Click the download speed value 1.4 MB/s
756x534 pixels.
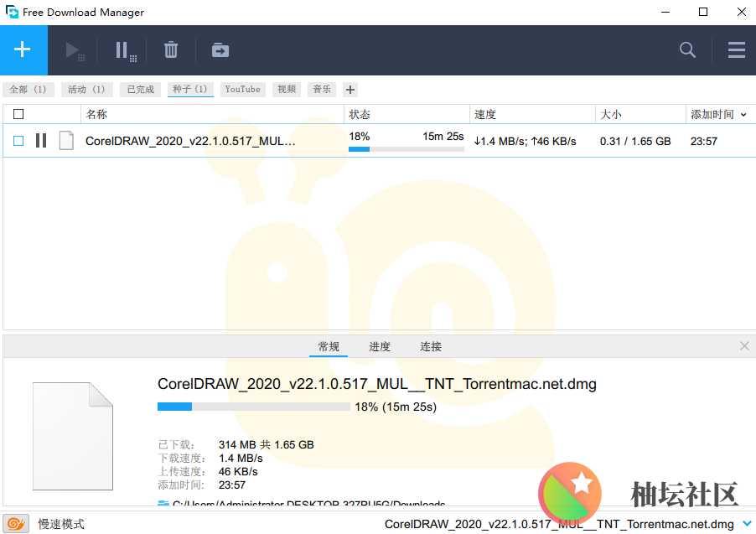coord(241,459)
